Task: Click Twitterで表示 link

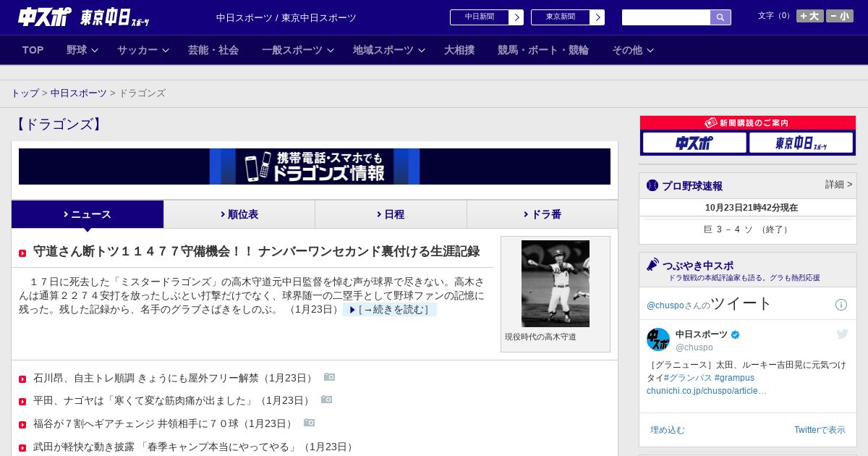Action: 820,430
